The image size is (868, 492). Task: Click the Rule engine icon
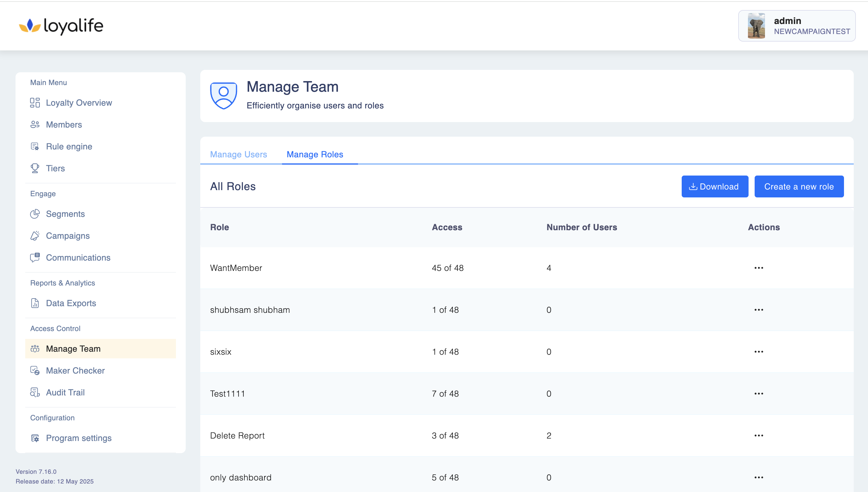tap(35, 146)
